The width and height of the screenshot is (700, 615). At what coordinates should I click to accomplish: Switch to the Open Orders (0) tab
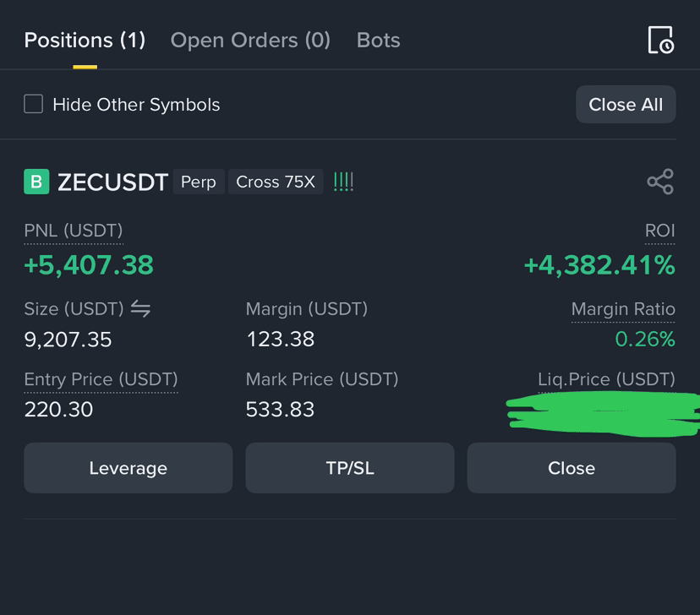coord(250,41)
